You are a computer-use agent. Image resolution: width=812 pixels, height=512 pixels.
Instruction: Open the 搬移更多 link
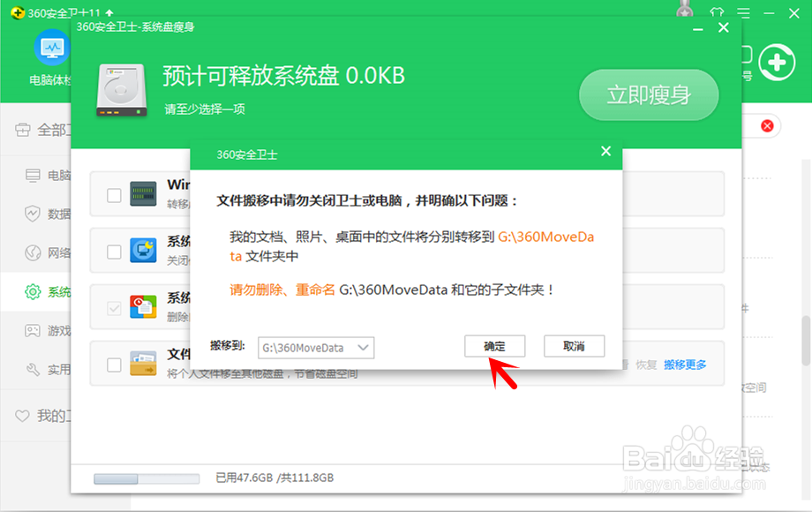[685, 365]
